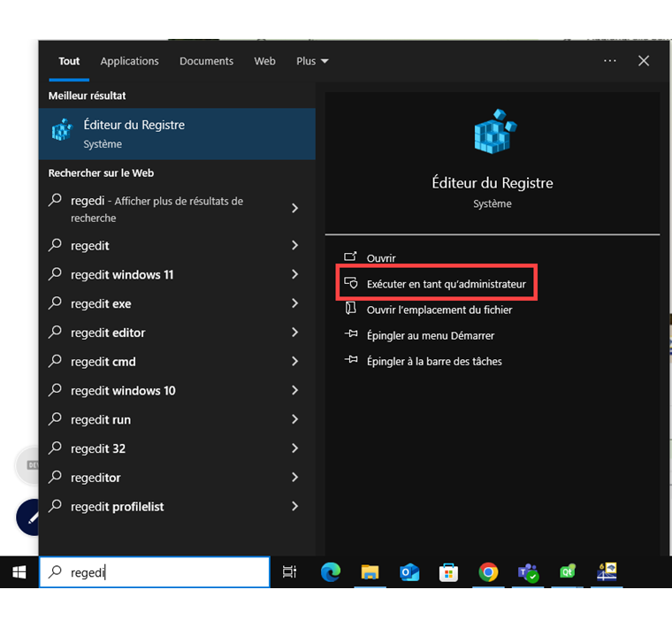The image size is (672, 628).
Task: Open the Windows Start menu button
Action: pos(19,572)
